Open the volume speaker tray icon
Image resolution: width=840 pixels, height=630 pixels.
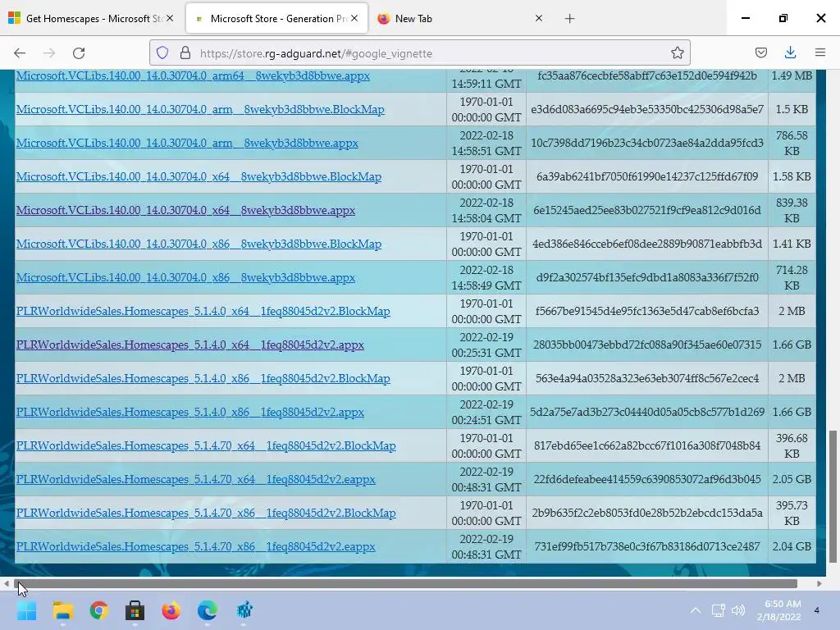[738, 610]
